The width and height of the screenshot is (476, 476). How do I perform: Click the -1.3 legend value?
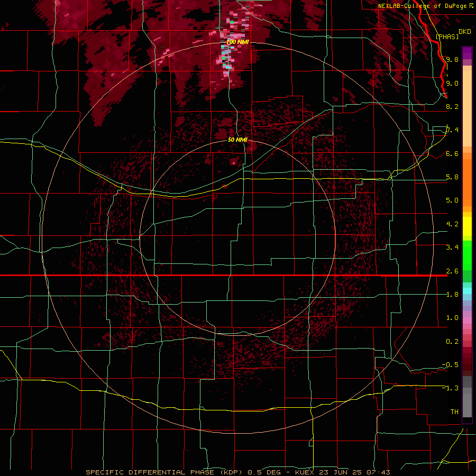(450, 388)
